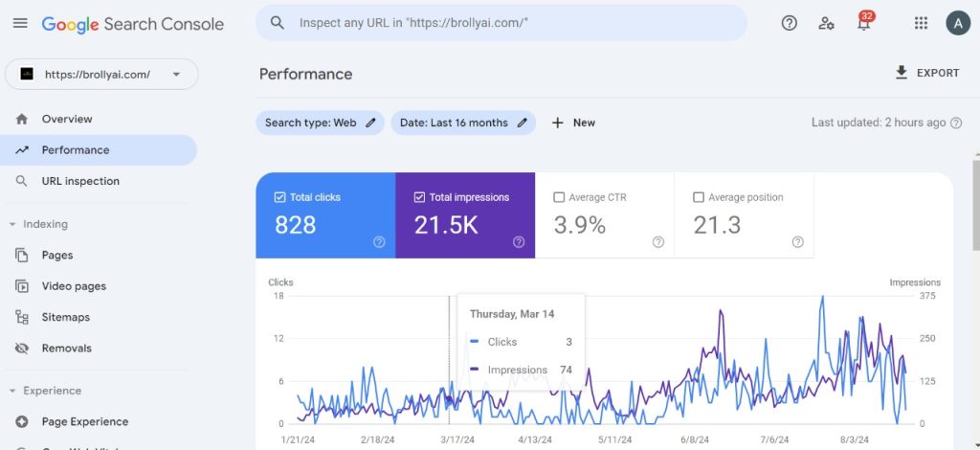Open the account avatar A
This screenshot has height=450, width=980.
click(x=957, y=23)
